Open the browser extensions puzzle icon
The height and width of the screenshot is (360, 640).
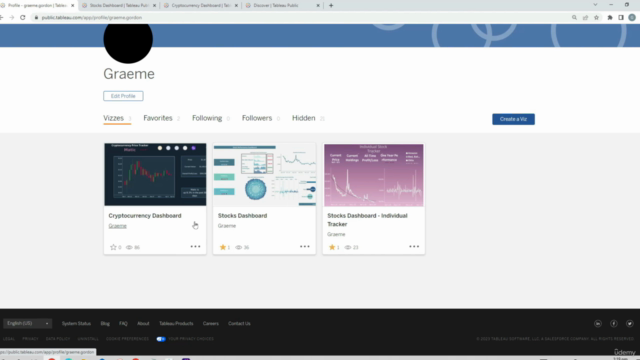click(610, 18)
